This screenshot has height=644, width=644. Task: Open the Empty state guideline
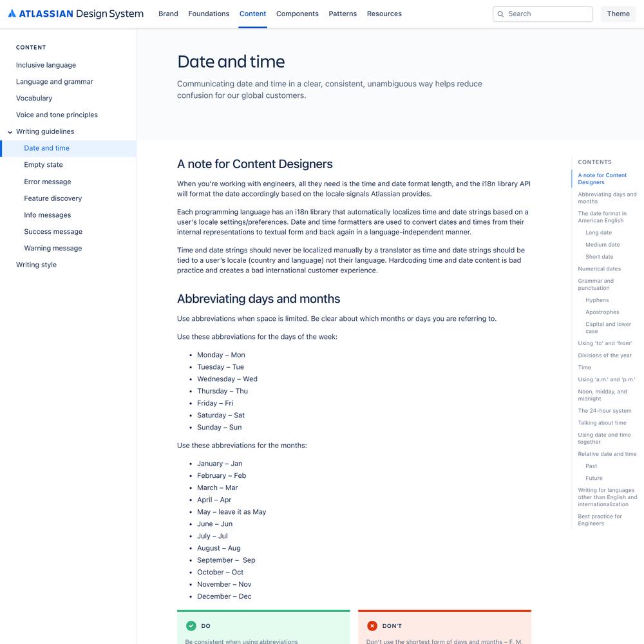click(44, 165)
